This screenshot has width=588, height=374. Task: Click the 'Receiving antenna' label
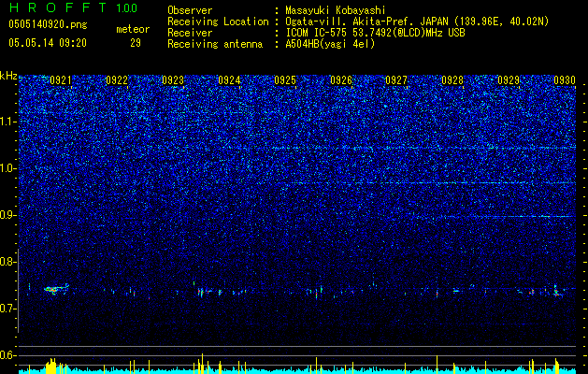[x=215, y=44]
